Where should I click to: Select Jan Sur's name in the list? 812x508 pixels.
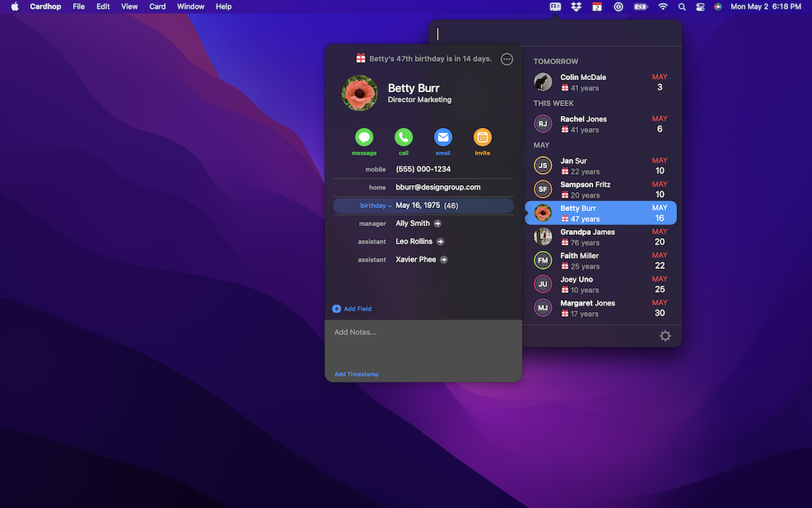tap(573, 161)
